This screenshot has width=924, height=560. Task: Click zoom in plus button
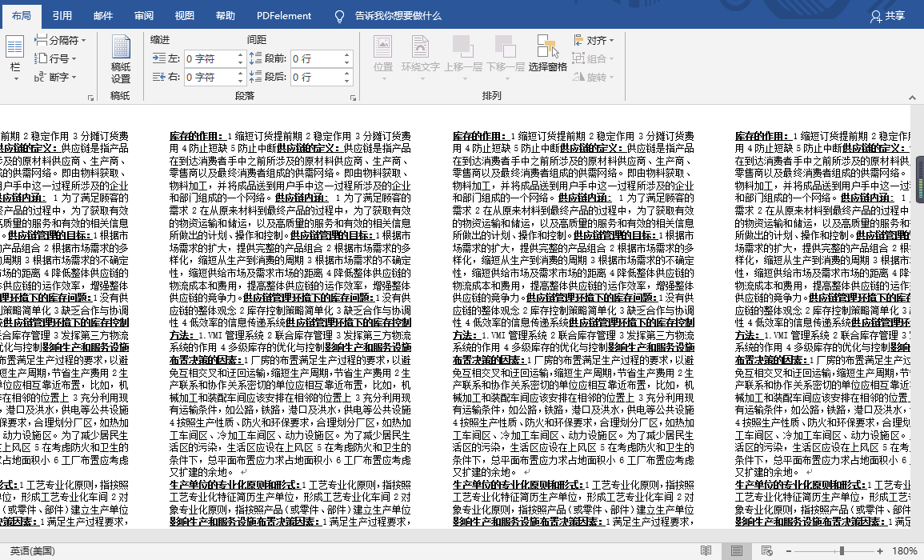(880, 551)
